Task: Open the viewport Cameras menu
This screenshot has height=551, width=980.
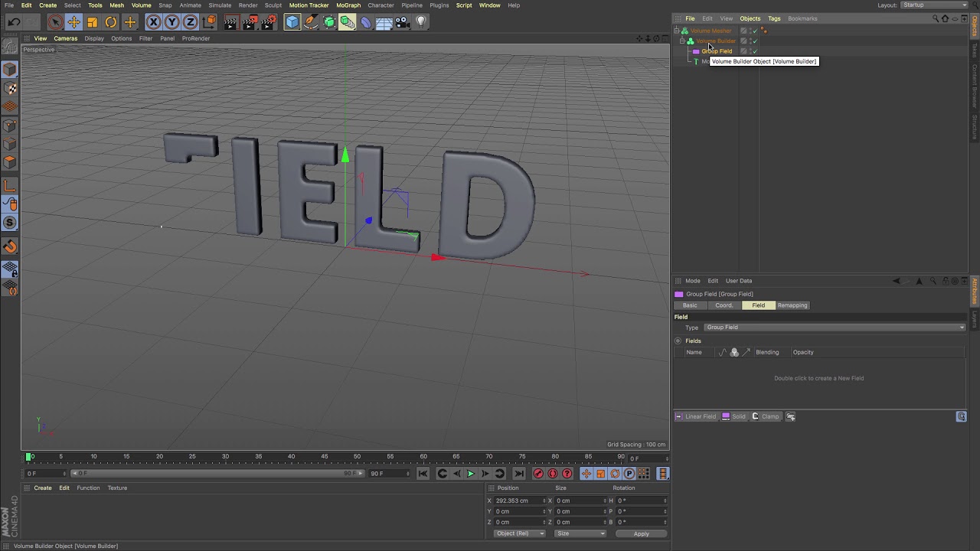Action: coord(65,38)
